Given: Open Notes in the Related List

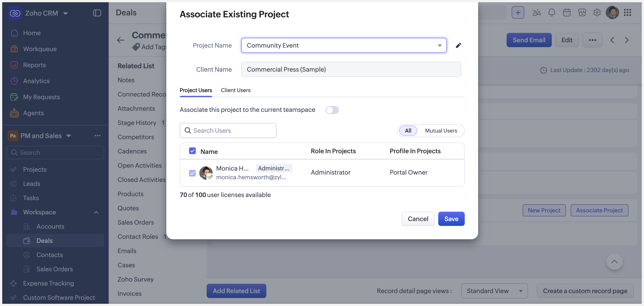Looking at the screenshot, I should point(126,80).
